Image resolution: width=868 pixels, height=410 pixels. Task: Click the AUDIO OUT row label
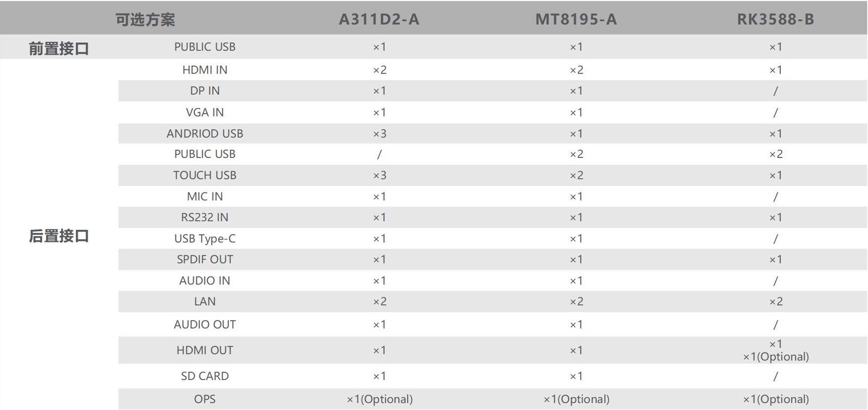tap(205, 325)
